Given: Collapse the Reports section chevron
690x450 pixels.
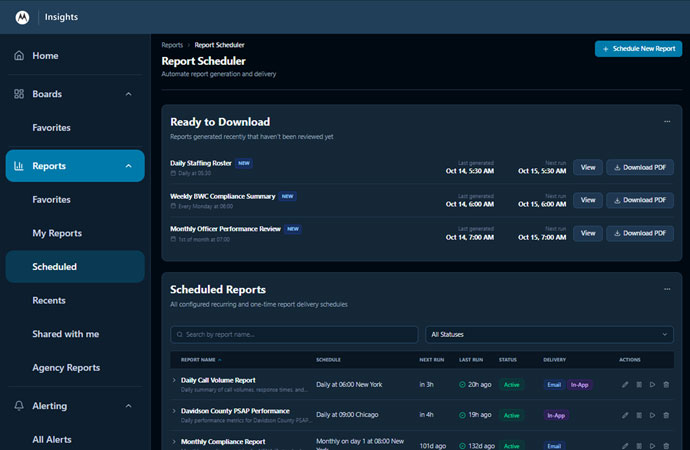Looking at the screenshot, I should pyautogui.click(x=128, y=166).
